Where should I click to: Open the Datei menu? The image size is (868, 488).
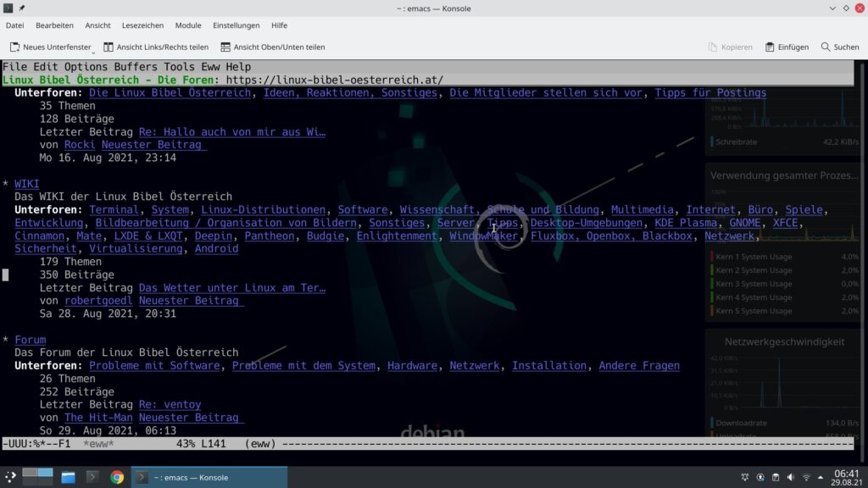(15, 25)
